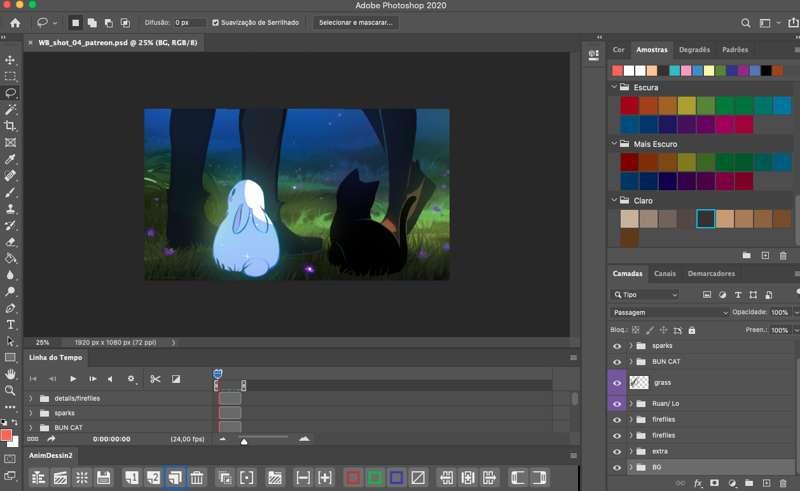The width and height of the screenshot is (800, 491).
Task: Select the Magic Wand tool
Action: 10,110
